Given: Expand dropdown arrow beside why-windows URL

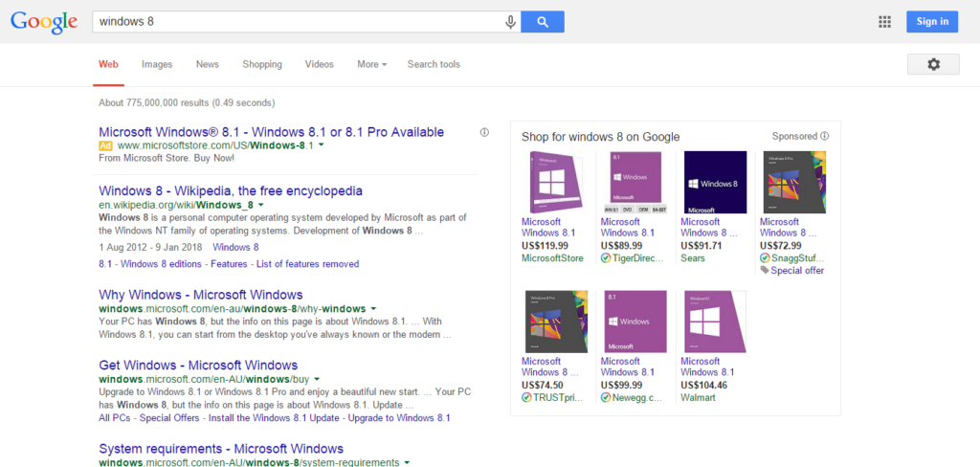Looking at the screenshot, I should tap(373, 309).
